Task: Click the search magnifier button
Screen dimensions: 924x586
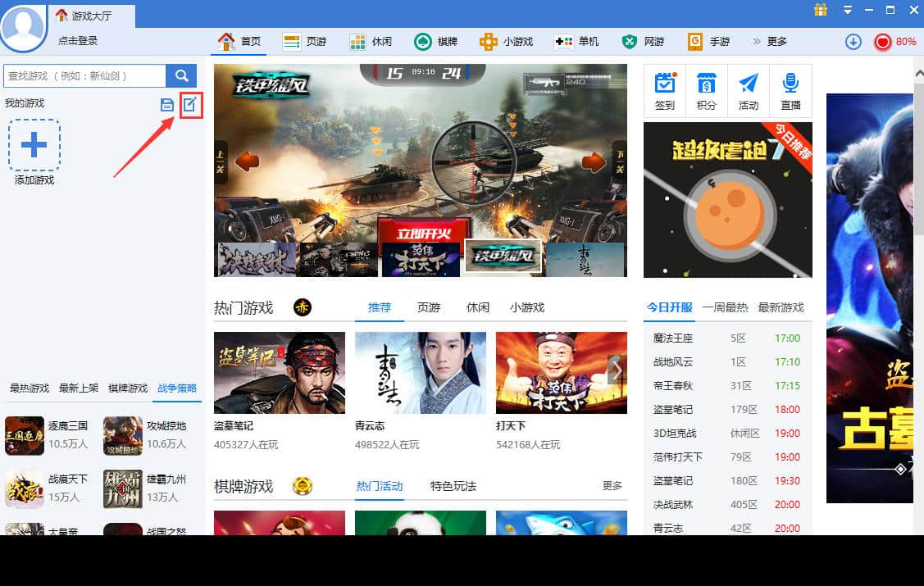Action: click(x=181, y=76)
